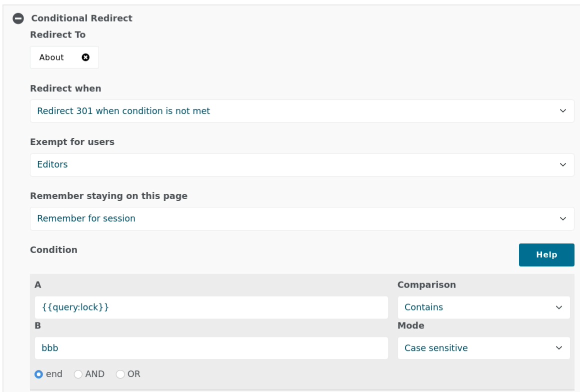Focus the condition B input field
Viewport: 580px width, 392px height.
click(211, 348)
